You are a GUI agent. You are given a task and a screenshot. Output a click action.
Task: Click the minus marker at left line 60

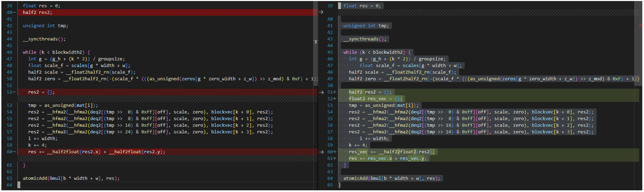14,152
